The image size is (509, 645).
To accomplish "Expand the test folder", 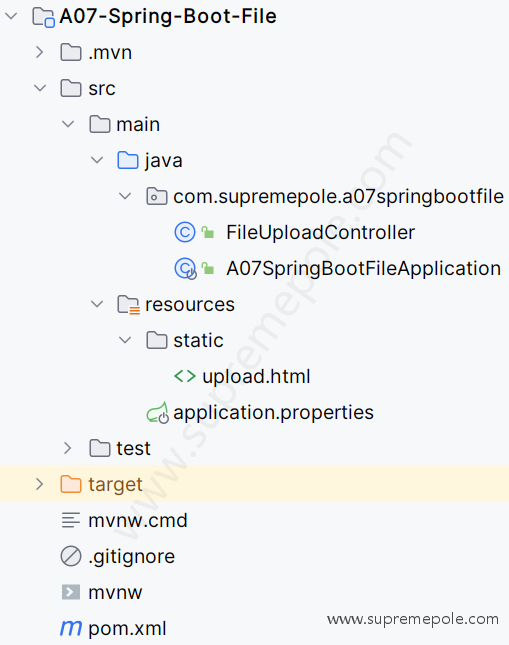I will [67, 448].
